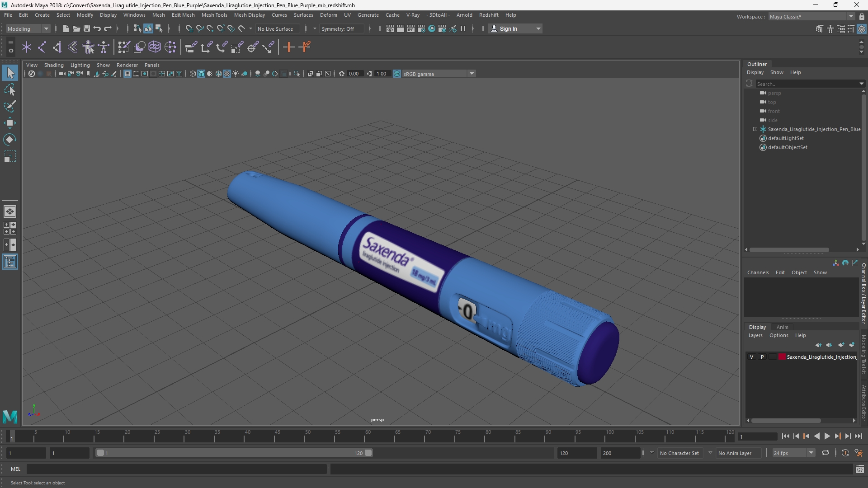Click the Save Scene icon

(x=86, y=28)
